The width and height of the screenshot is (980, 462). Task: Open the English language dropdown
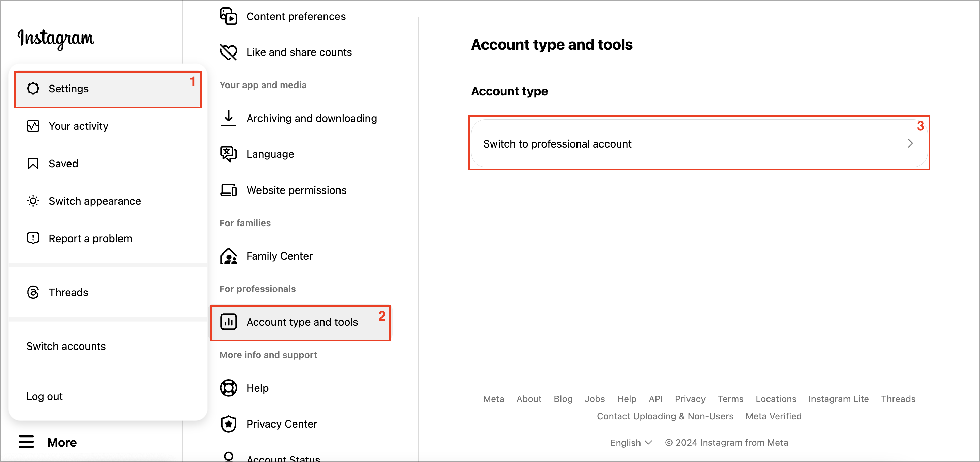pos(631,443)
